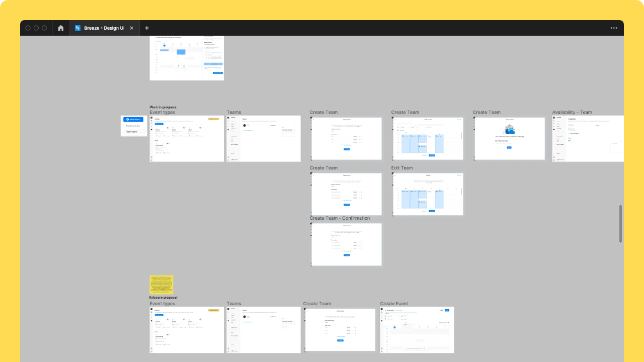Close the Breeze - Design UI tab
Image resolution: width=644 pixels, height=362 pixels.
(132, 28)
